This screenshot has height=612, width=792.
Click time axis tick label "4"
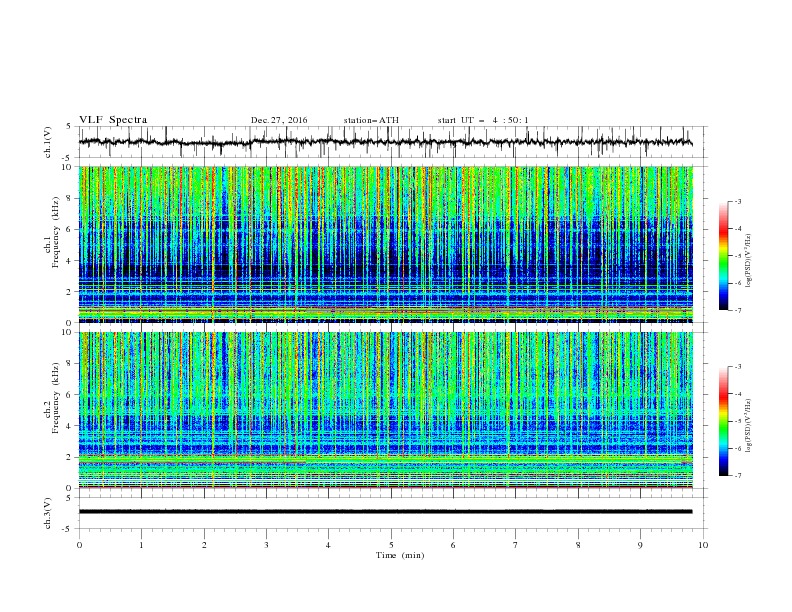click(x=328, y=545)
